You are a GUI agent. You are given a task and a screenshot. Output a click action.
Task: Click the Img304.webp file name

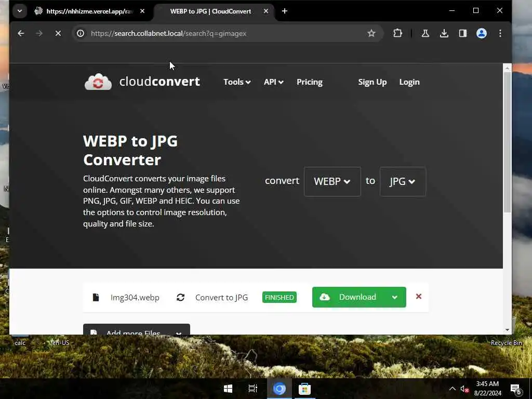(x=135, y=298)
